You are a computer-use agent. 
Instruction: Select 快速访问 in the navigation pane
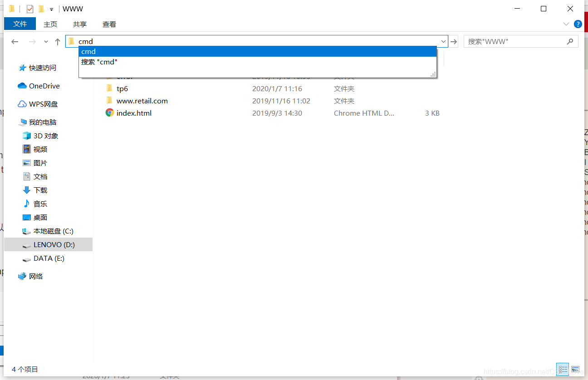pyautogui.click(x=43, y=68)
